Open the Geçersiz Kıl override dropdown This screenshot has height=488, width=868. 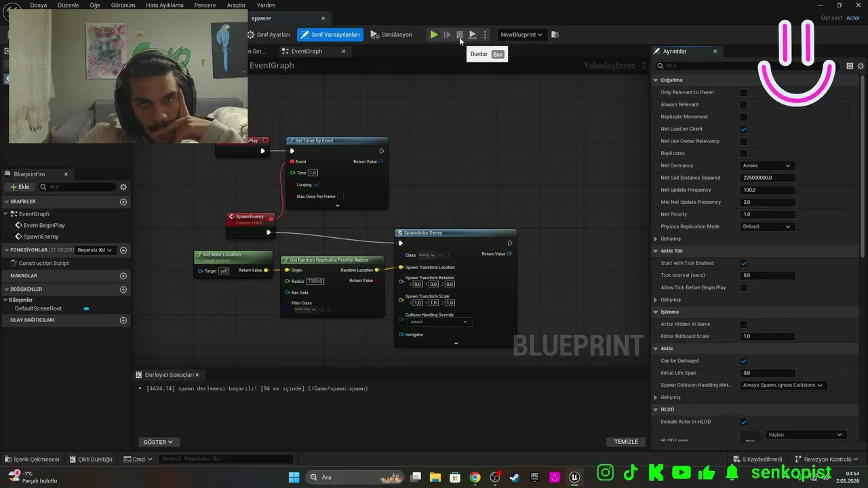pyautogui.click(x=95, y=250)
